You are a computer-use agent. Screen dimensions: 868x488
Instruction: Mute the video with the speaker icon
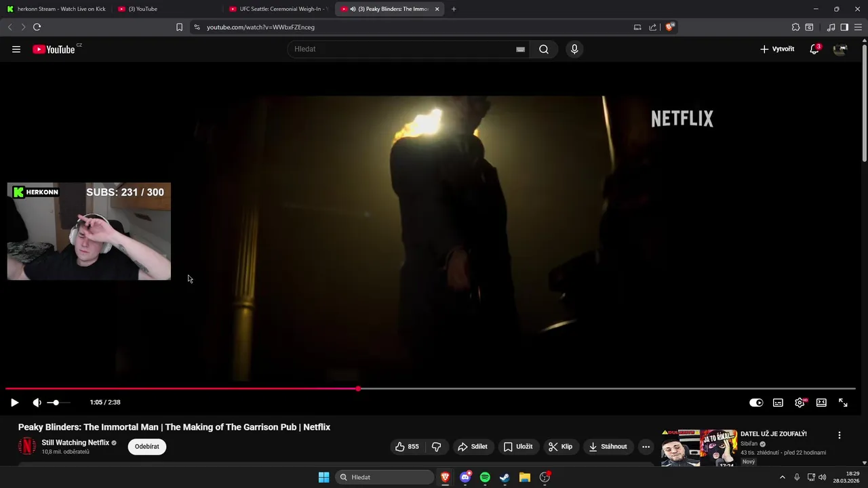click(37, 403)
